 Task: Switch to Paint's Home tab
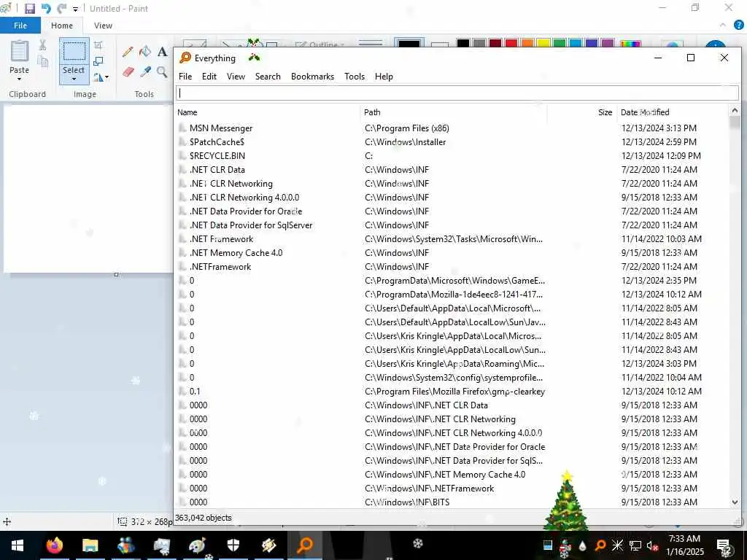coord(62,26)
